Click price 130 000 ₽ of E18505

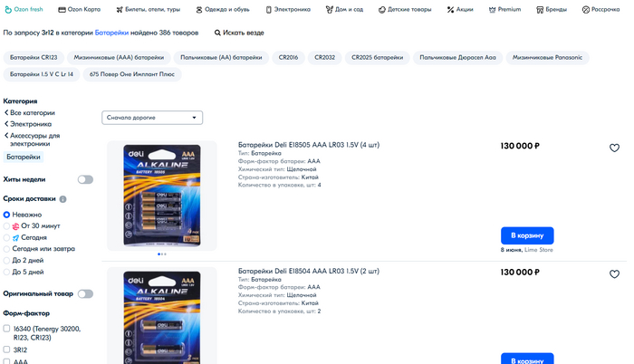[520, 146]
